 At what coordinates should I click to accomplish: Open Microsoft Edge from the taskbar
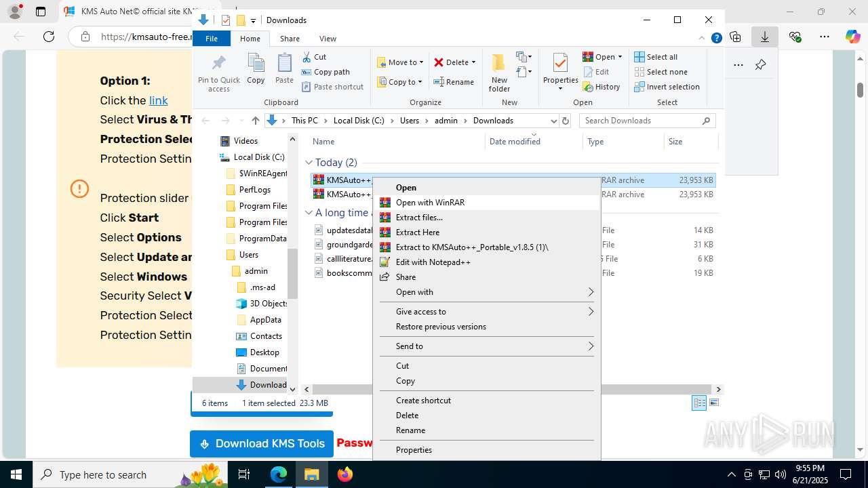(x=279, y=474)
